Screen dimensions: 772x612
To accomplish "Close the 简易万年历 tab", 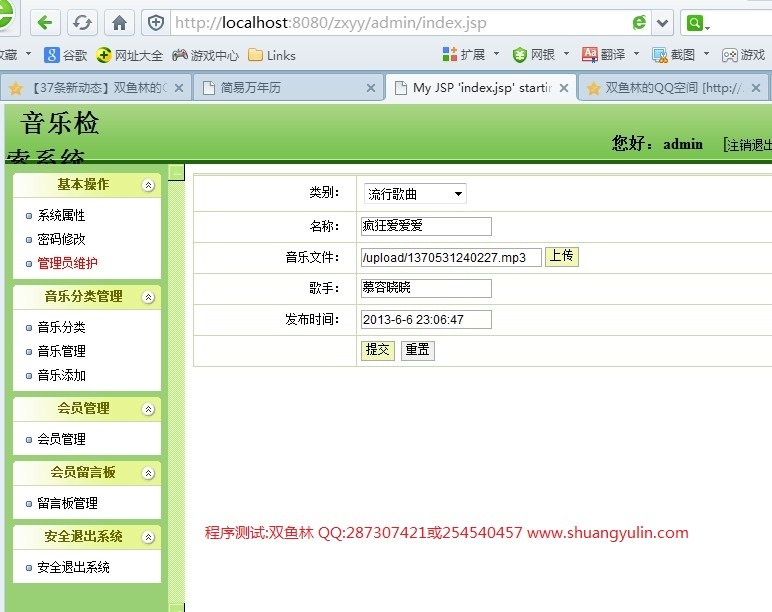I will (x=371, y=88).
